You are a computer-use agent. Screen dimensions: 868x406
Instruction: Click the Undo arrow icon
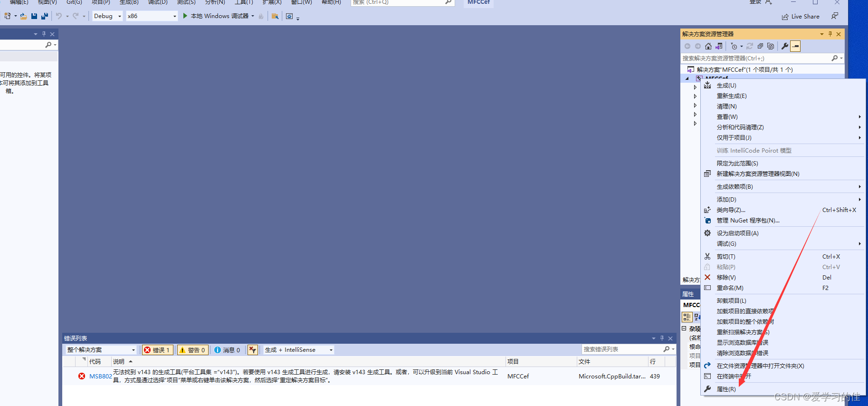59,16
